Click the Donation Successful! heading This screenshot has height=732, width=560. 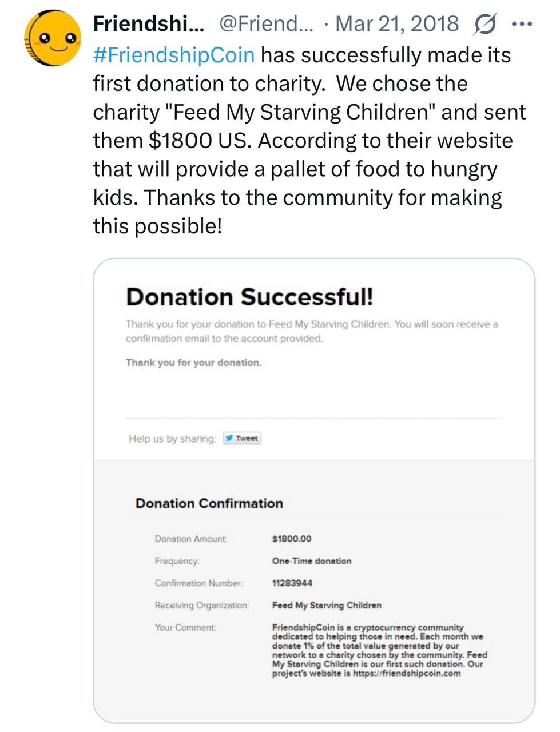click(x=250, y=297)
